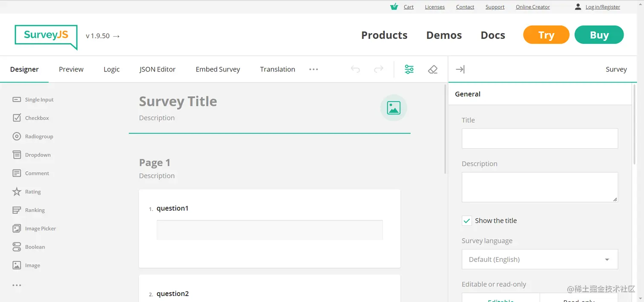
Task: Click the eraser clear icon
Action: pos(433,69)
